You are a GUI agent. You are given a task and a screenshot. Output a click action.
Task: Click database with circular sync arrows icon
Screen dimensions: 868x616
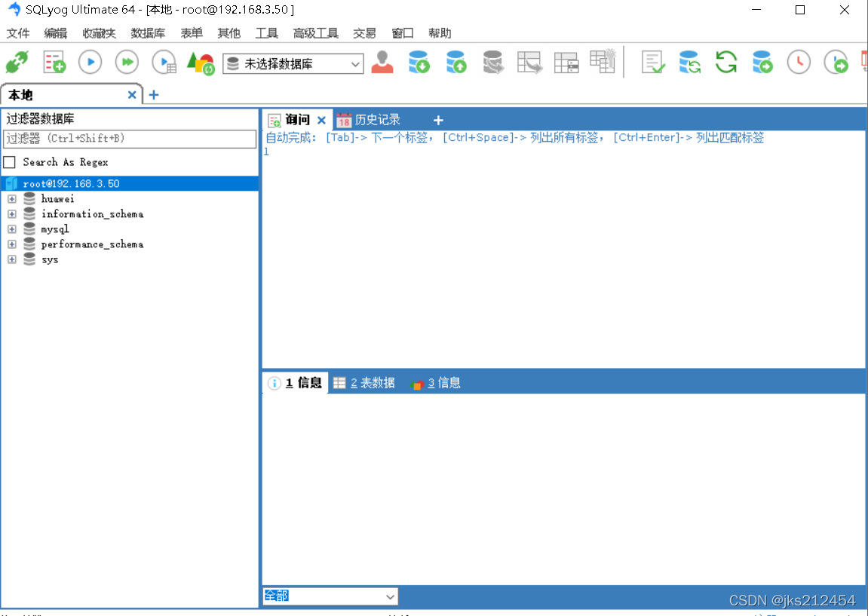(x=690, y=62)
